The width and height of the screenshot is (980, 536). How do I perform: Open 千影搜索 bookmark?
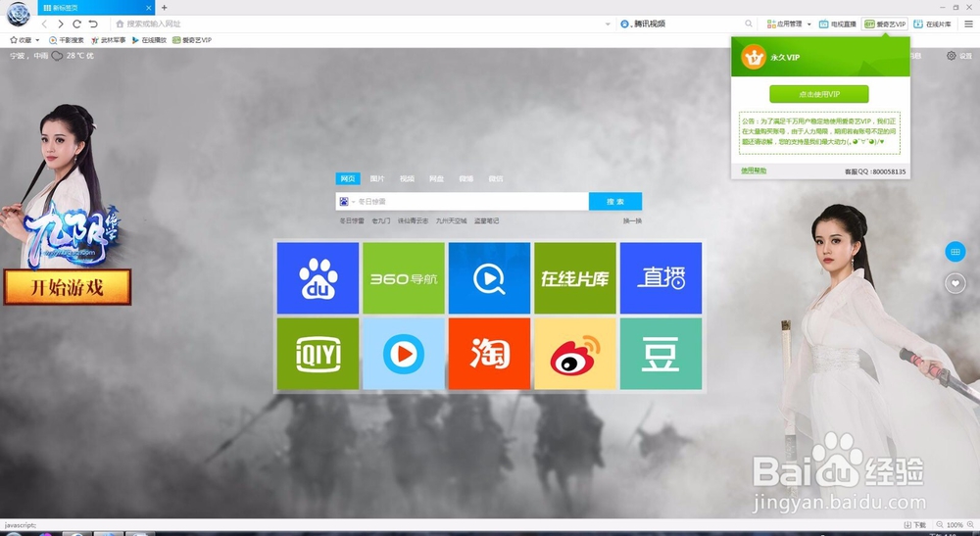67,40
